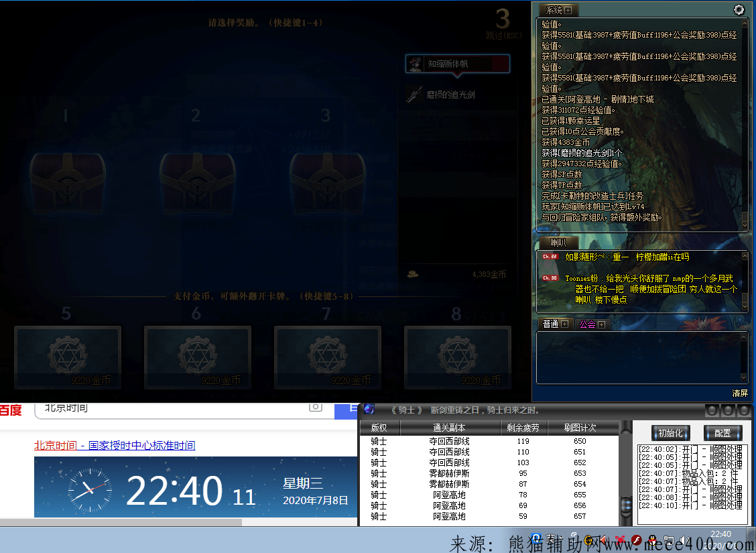Open chat settings gear icon
Image resolution: width=756 pixels, height=553 pixels.
click(739, 9)
